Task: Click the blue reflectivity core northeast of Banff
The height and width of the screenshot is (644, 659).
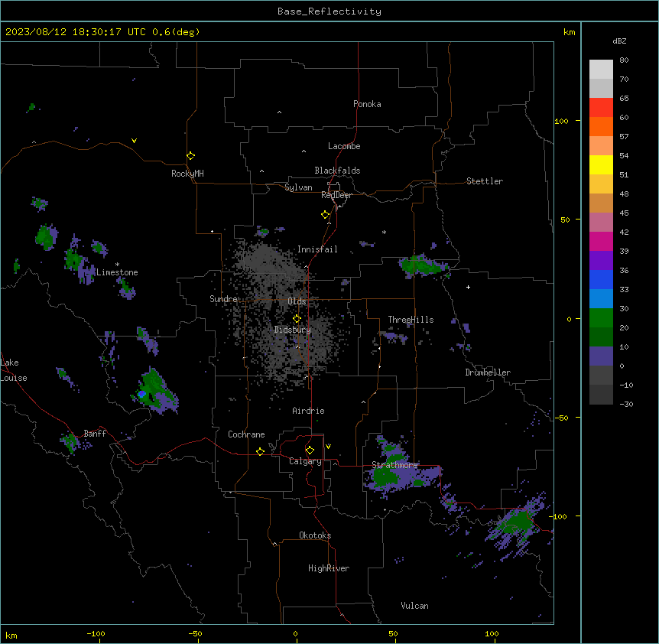Action: tap(141, 394)
